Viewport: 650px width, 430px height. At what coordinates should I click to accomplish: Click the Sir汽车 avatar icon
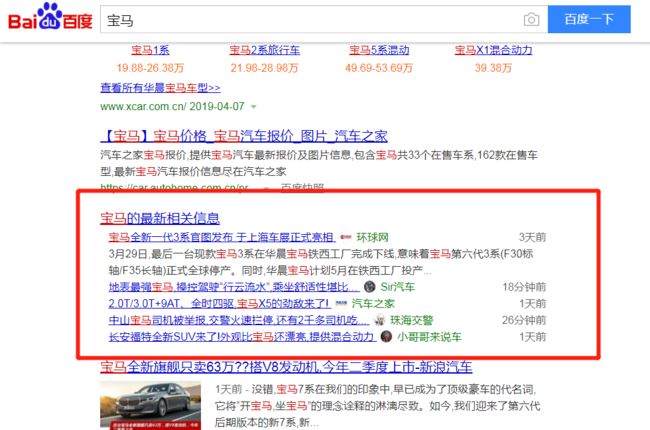click(369, 287)
